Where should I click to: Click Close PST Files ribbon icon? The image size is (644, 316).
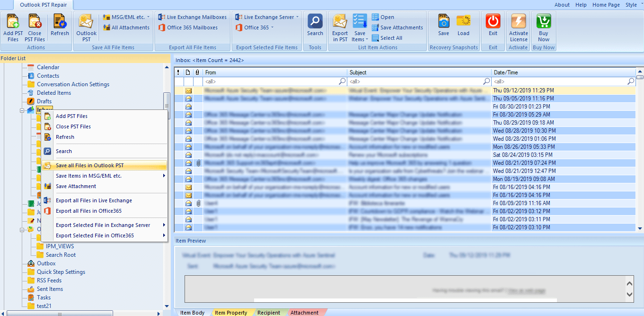(x=35, y=27)
